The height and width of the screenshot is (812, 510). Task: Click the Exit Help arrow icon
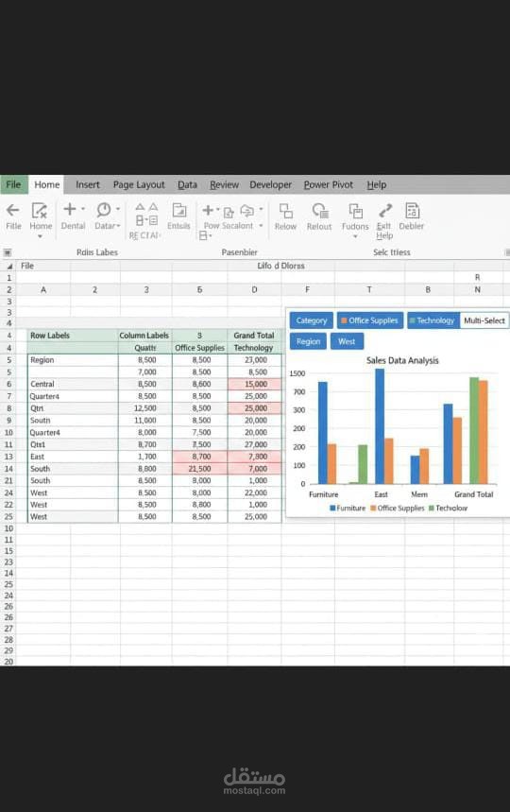384,210
